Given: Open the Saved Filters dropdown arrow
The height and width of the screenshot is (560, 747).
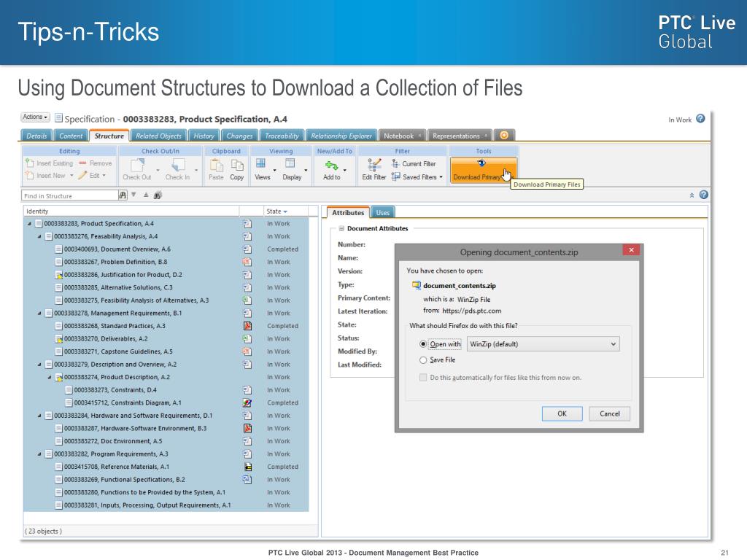Looking at the screenshot, I should click(x=441, y=177).
